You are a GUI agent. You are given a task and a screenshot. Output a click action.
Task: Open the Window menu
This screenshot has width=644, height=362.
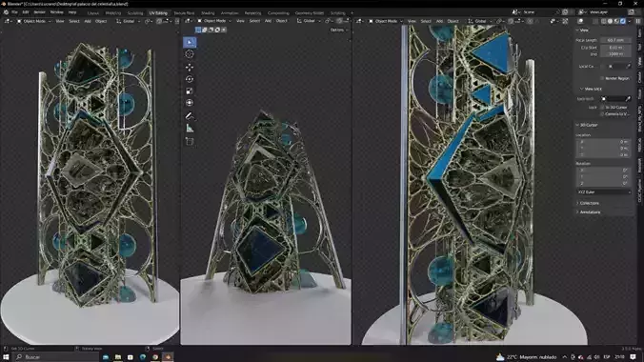[56, 12]
